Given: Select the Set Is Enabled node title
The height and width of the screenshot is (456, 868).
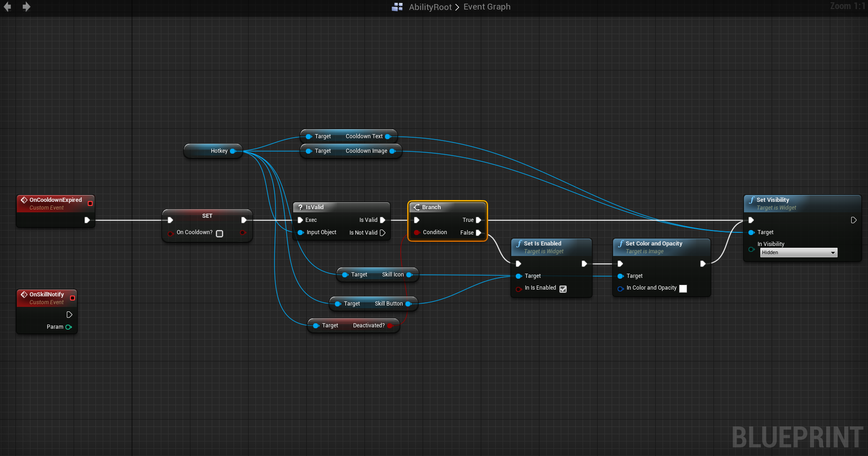Looking at the screenshot, I should click(542, 244).
